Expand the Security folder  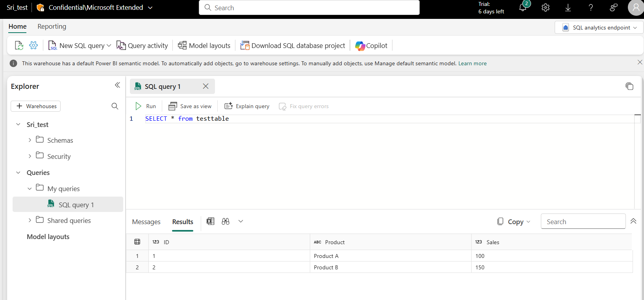pos(30,156)
